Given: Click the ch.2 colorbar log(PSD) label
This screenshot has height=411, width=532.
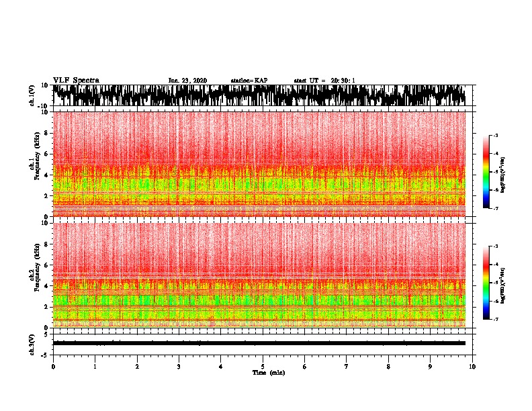Looking at the screenshot, I should click(x=503, y=285).
